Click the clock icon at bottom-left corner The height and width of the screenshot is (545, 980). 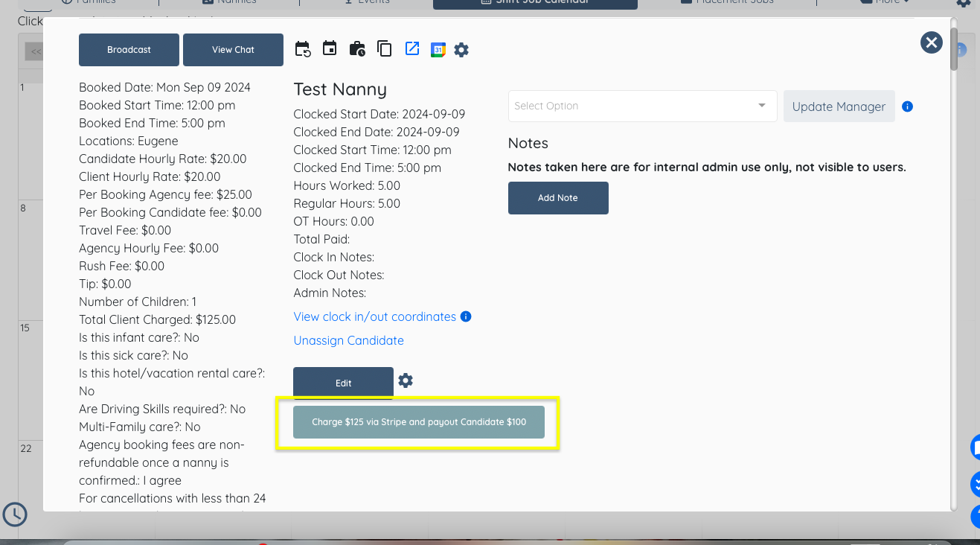[x=15, y=514]
